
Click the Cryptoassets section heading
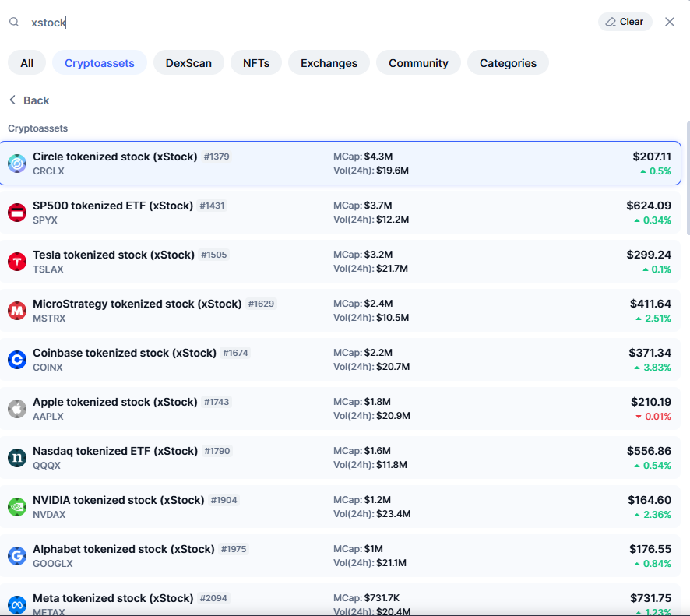38,128
